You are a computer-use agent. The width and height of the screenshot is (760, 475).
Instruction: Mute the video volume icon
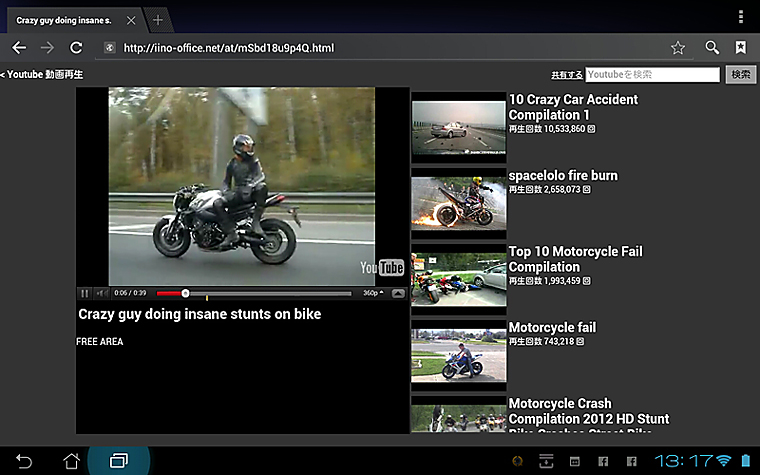pos(101,293)
